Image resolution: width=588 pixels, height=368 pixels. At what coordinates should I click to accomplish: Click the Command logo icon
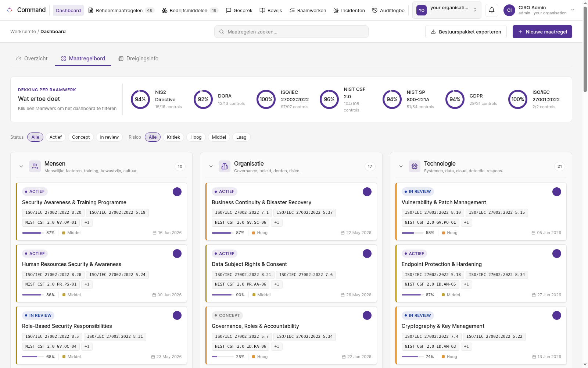coord(10,10)
